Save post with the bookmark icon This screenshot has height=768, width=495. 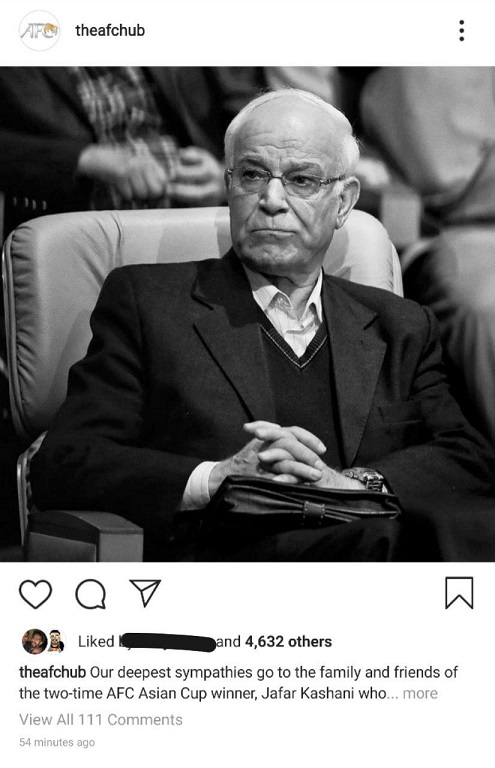point(459,593)
